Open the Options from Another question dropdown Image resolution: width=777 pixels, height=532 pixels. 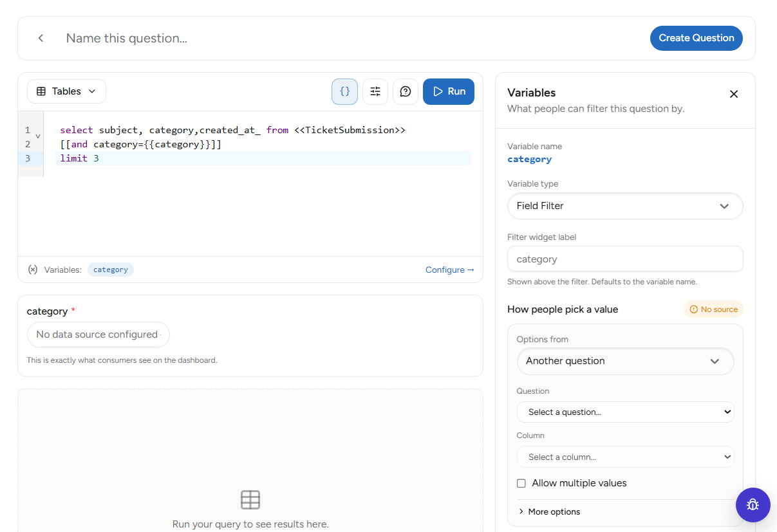tap(625, 361)
